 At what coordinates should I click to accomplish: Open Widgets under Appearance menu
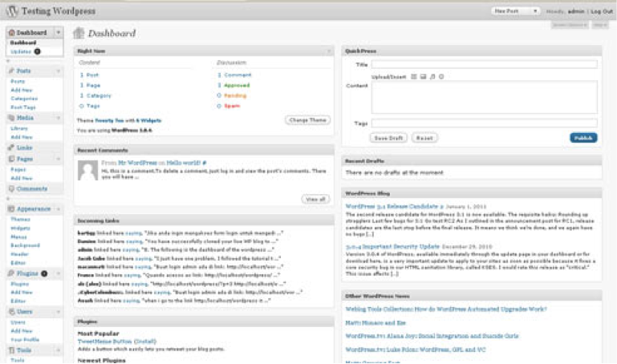coord(20,228)
